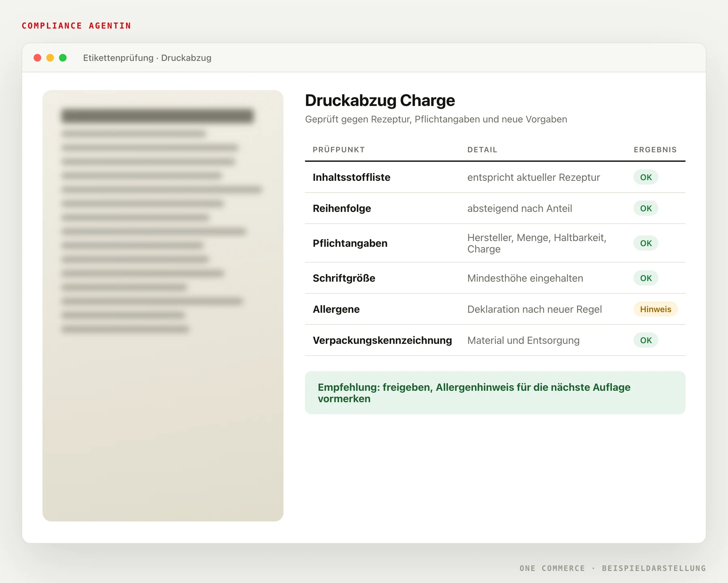
Task: Open the Hinweis badge for Allergene
Action: point(656,309)
